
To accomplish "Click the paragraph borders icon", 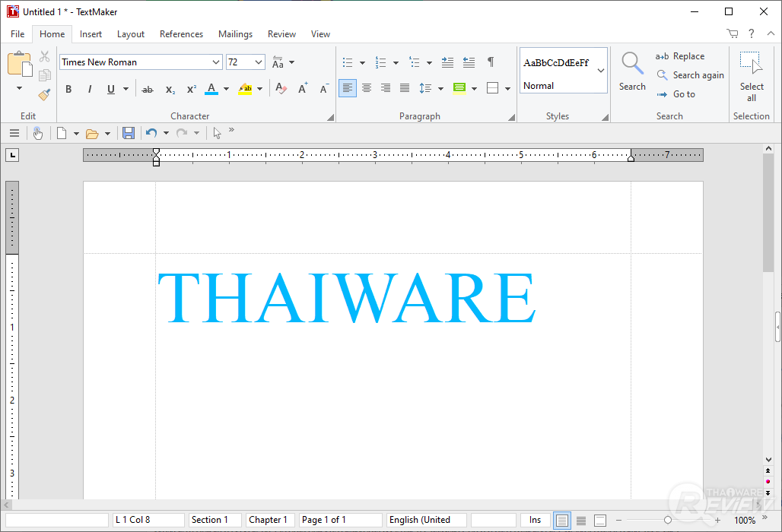I will (x=492, y=88).
